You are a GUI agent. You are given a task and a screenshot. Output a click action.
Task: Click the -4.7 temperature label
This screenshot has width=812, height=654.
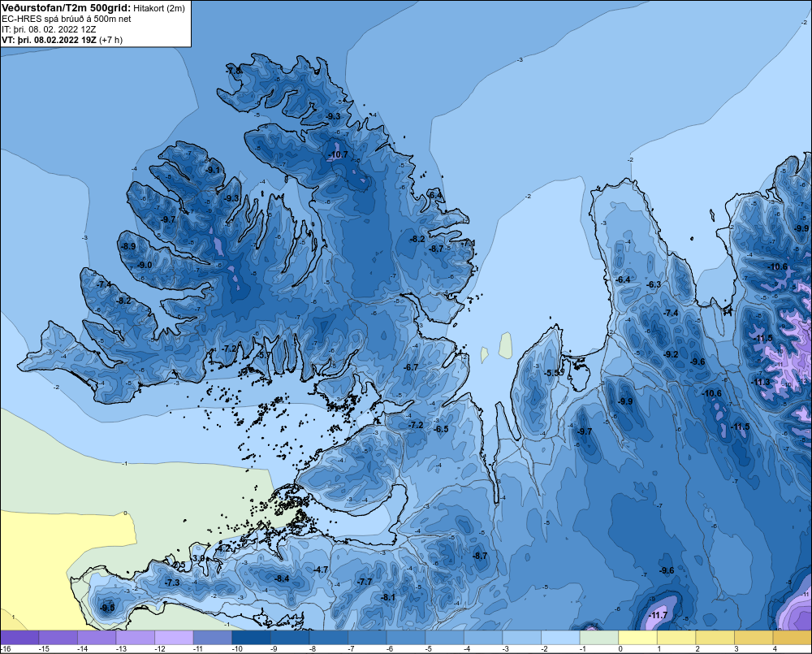[321, 570]
